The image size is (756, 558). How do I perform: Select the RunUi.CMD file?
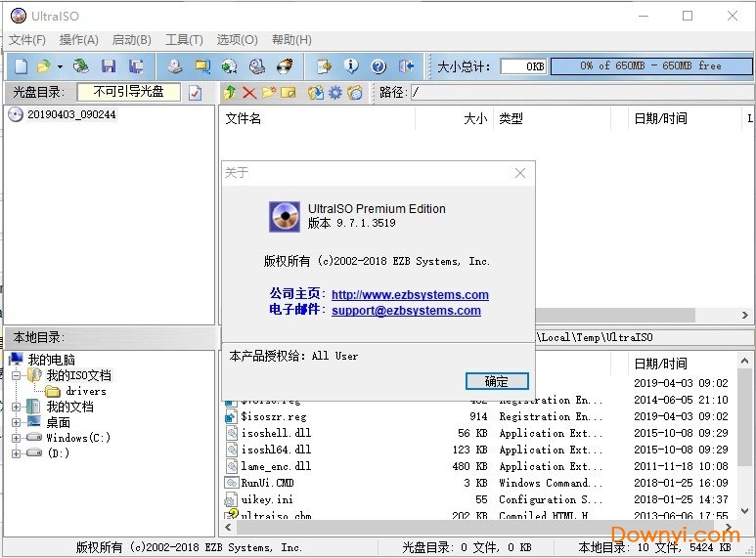(x=267, y=483)
